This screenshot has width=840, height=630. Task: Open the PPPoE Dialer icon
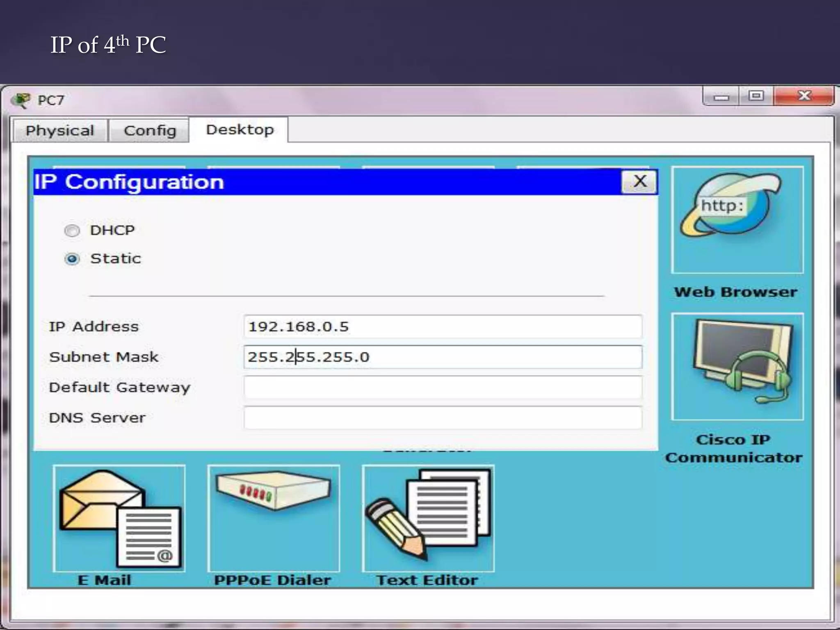[x=274, y=518]
